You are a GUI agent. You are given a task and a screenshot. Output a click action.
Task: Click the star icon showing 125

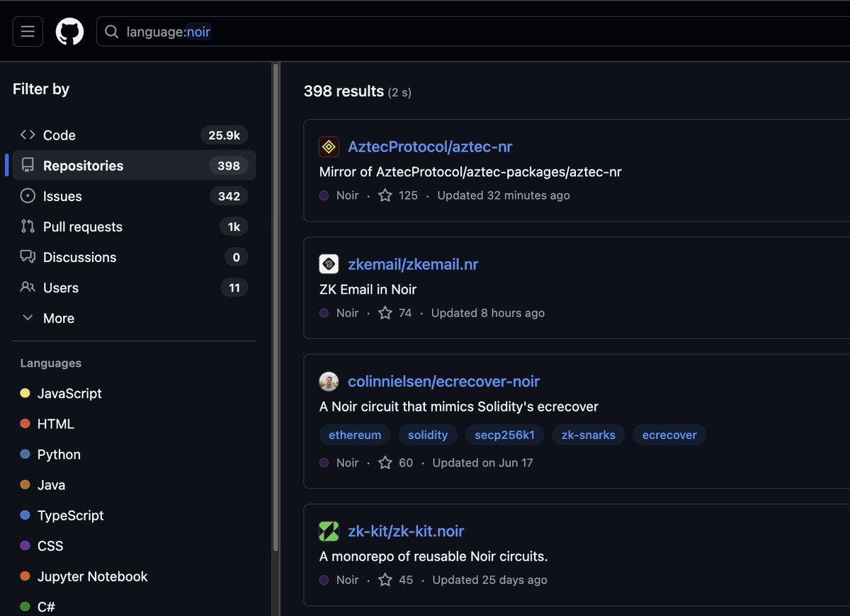(x=385, y=195)
